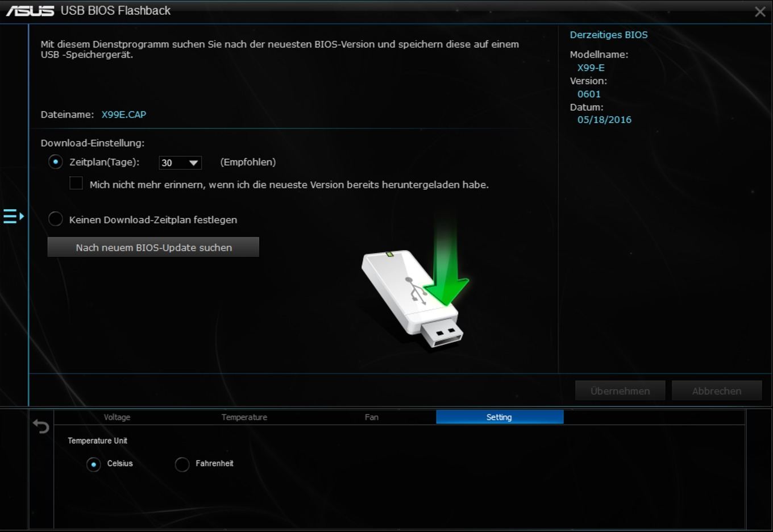Click the Temperature Unit label
The height and width of the screenshot is (532, 773).
coord(98,440)
